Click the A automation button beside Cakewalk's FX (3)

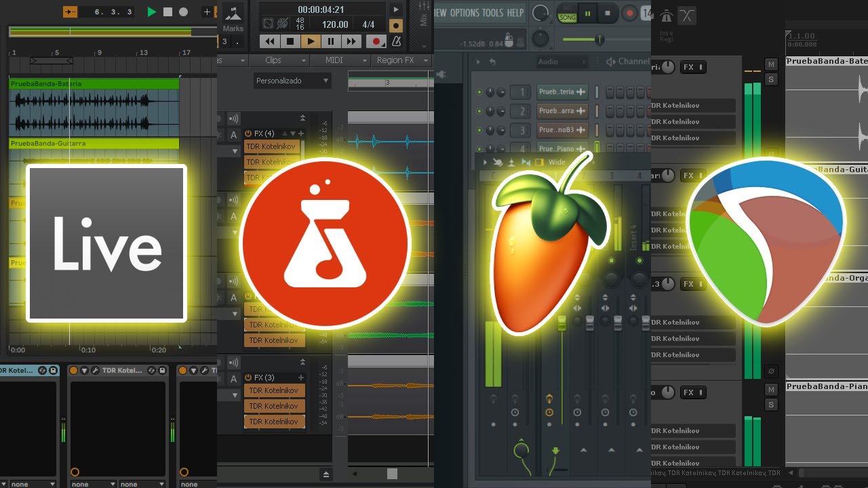(234, 379)
